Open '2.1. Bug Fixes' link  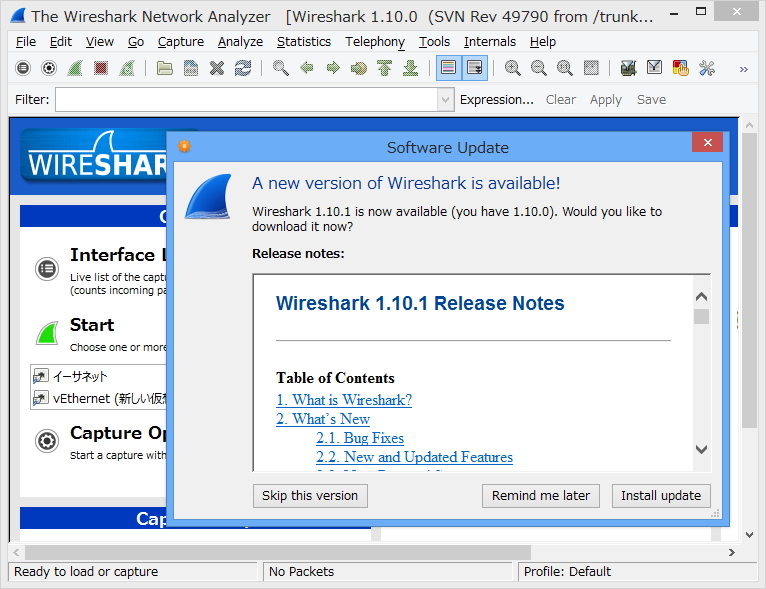(360, 438)
